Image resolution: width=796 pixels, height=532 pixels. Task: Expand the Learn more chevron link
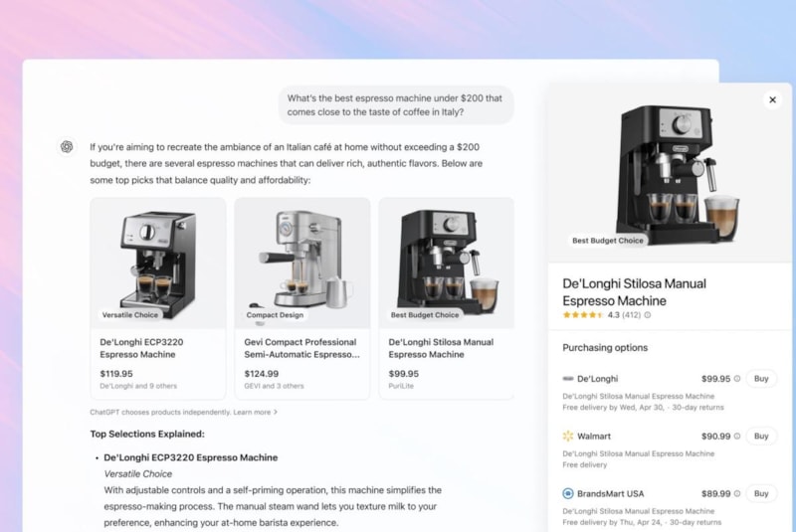[x=276, y=413]
